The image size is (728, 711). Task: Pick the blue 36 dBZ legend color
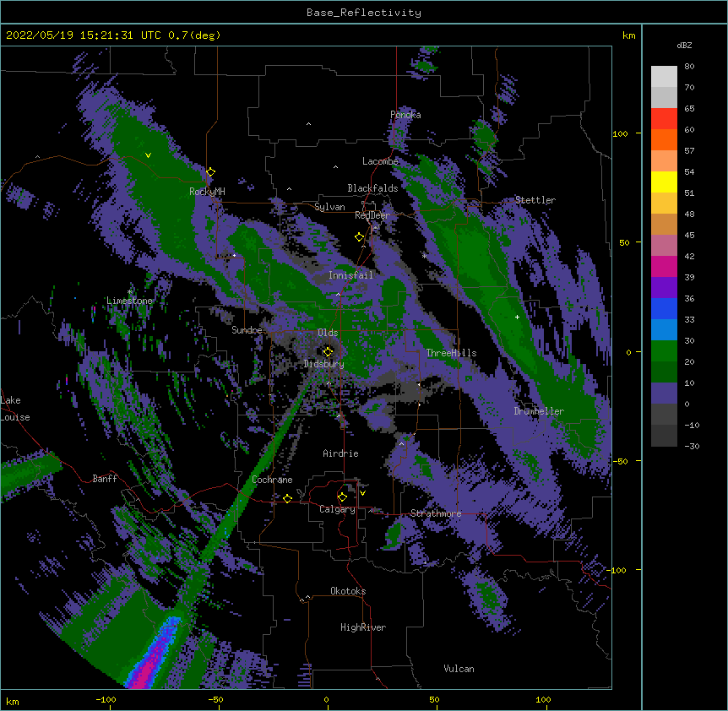pyautogui.click(x=664, y=308)
